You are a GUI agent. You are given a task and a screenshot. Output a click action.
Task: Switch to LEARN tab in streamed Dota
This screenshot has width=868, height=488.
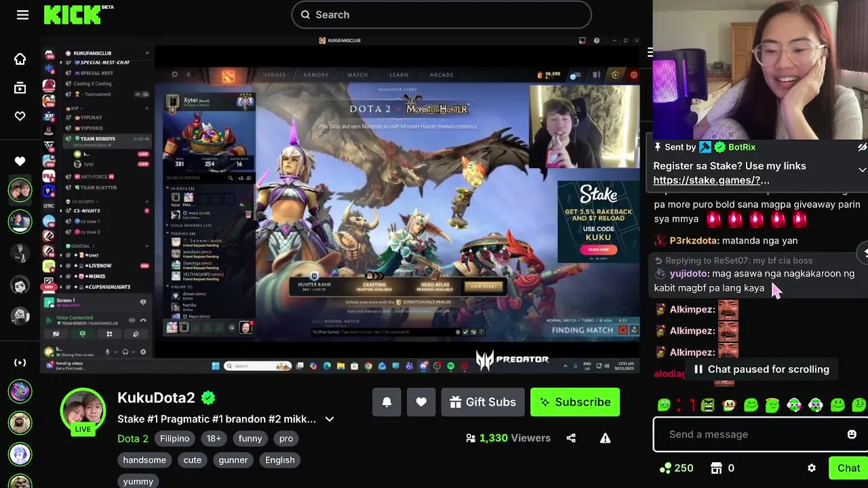(399, 75)
